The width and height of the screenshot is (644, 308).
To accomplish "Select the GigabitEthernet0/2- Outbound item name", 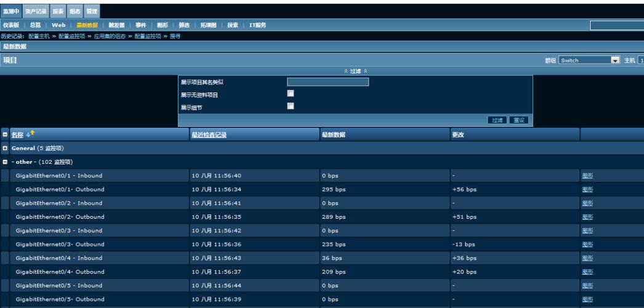I will pyautogui.click(x=60, y=217).
